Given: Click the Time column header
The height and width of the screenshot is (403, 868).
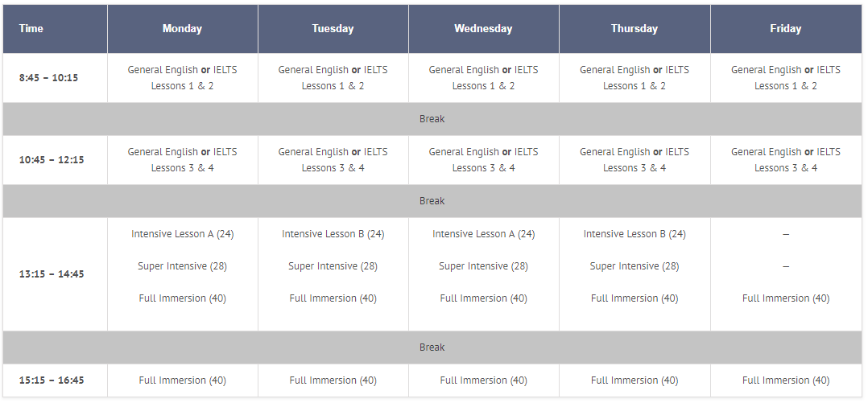Looking at the screenshot, I should [31, 29].
